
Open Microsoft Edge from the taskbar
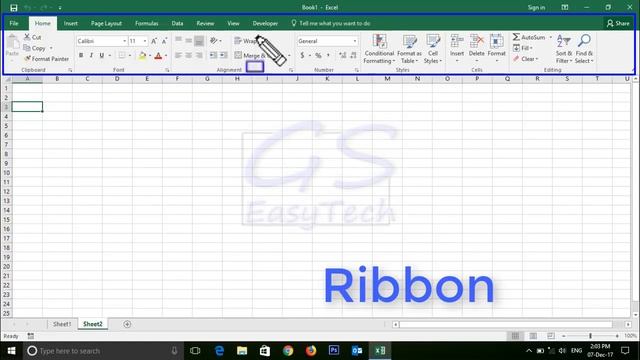pos(219,351)
